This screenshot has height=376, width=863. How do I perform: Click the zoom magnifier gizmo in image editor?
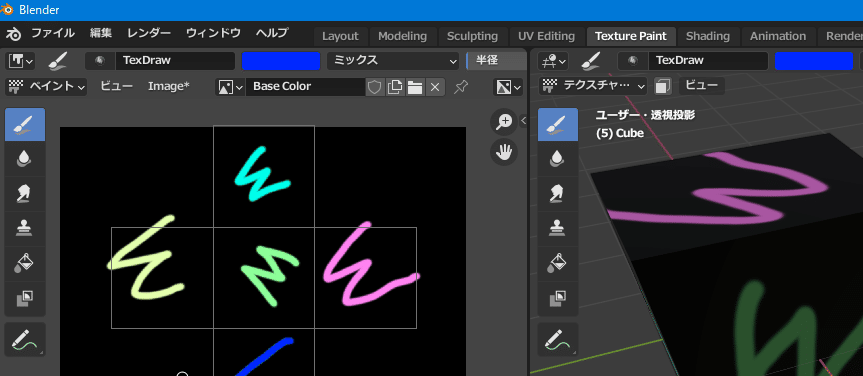point(504,122)
